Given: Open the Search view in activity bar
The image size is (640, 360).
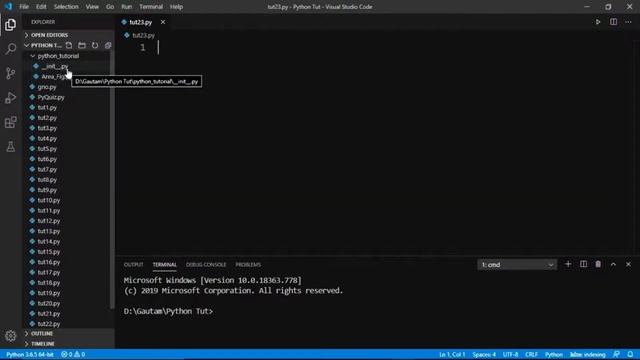Looking at the screenshot, I should (x=11, y=49).
